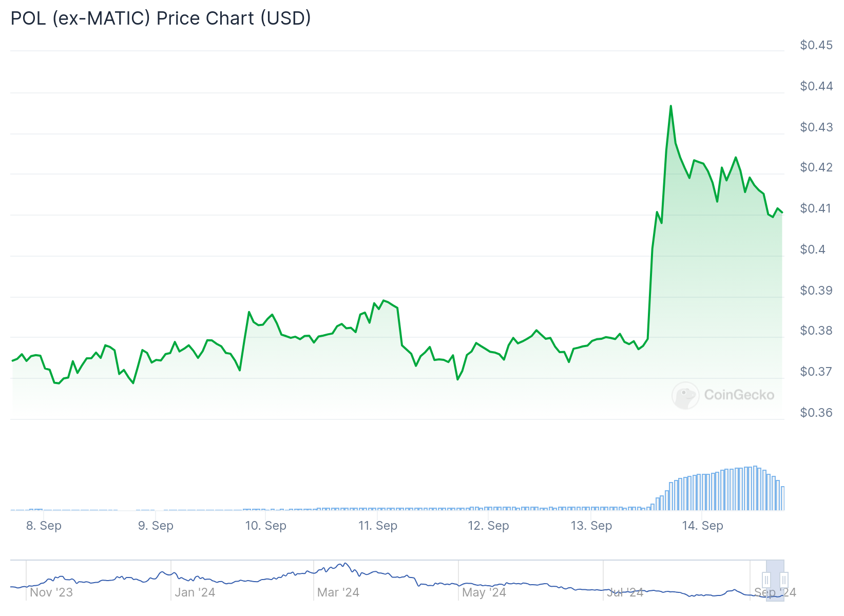Click Nov '23 in the navigator timeline
This screenshot has height=616, width=844.
coord(51,592)
